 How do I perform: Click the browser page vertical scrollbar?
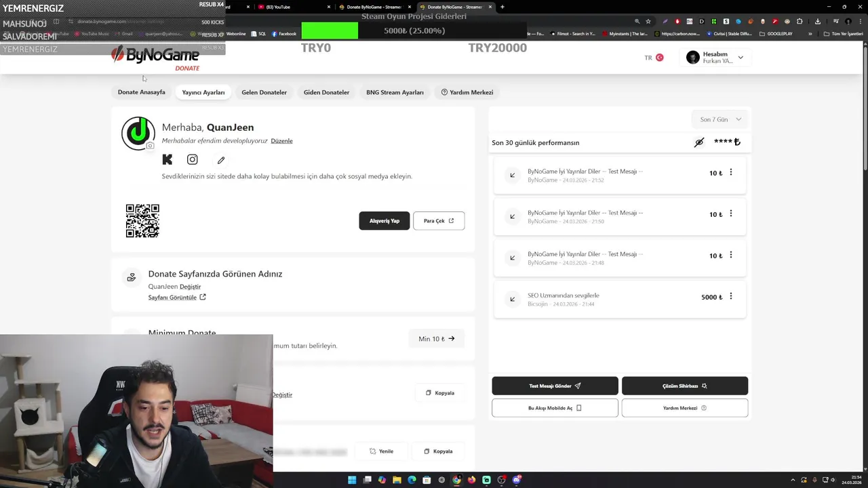[865, 108]
